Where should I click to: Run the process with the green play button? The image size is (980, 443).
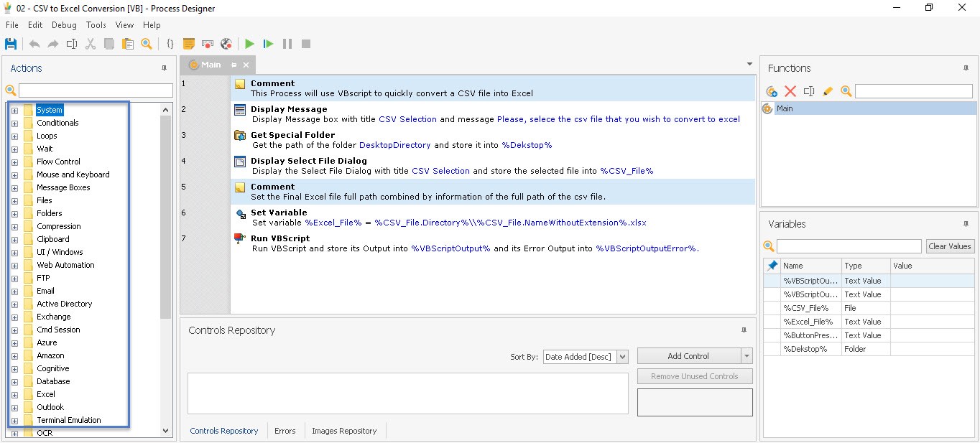(x=249, y=44)
